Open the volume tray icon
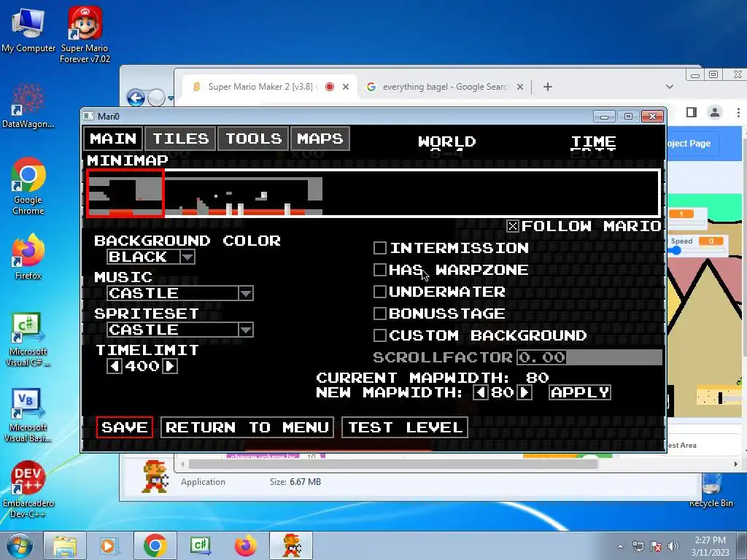Image resolution: width=747 pixels, height=560 pixels. (673, 546)
